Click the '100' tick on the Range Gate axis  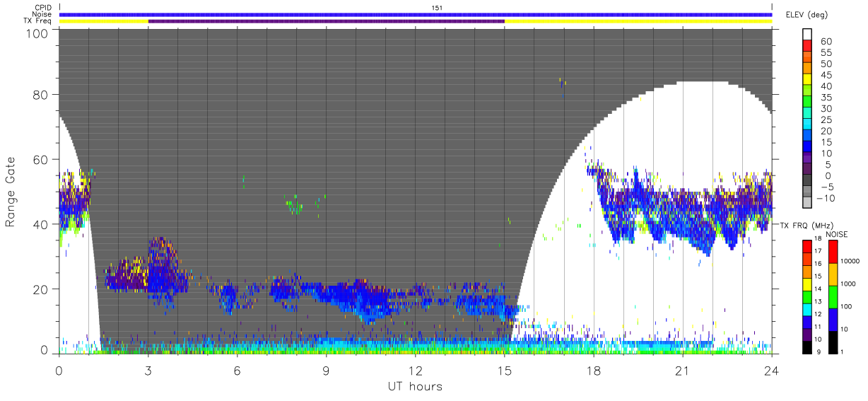(37, 33)
